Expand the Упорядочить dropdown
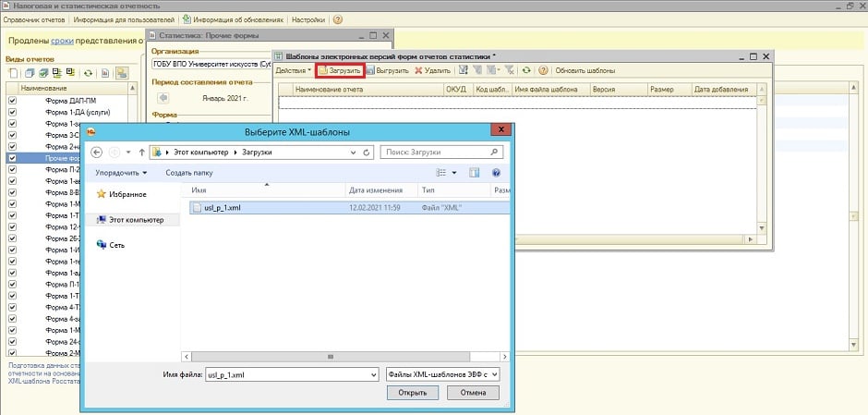This screenshot has width=868, height=415. pos(120,173)
